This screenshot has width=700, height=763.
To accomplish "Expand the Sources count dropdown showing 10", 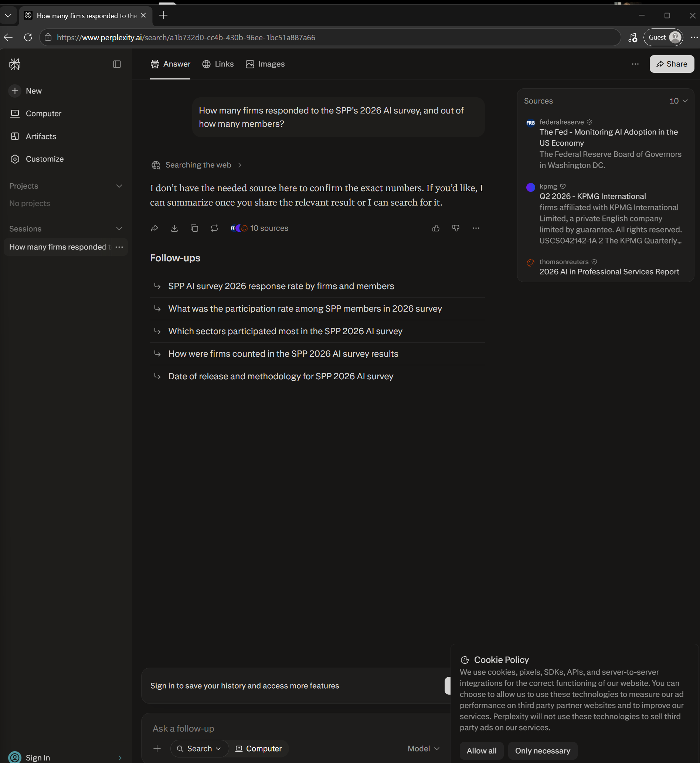I will point(679,101).
